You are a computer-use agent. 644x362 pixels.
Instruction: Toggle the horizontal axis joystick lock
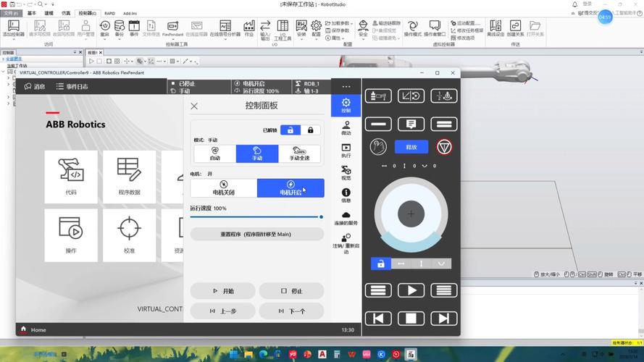point(401,264)
